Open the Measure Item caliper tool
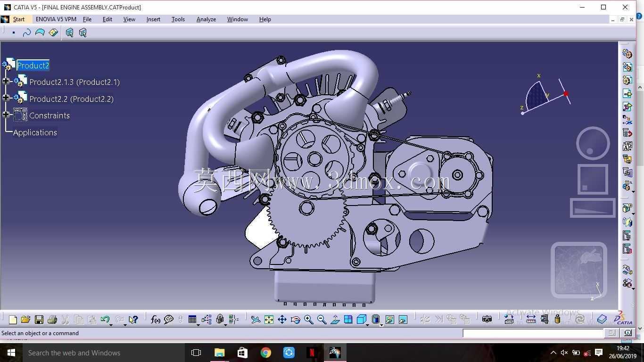 (544, 320)
